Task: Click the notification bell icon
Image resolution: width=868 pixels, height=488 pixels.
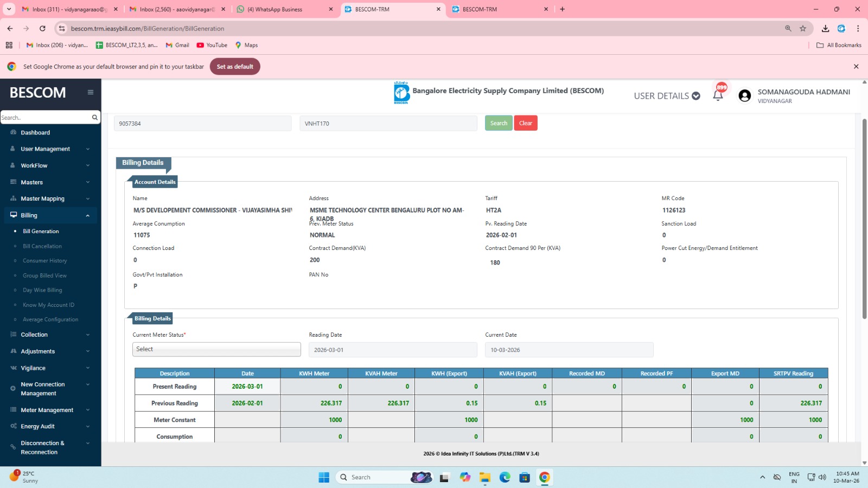Action: [718, 96]
